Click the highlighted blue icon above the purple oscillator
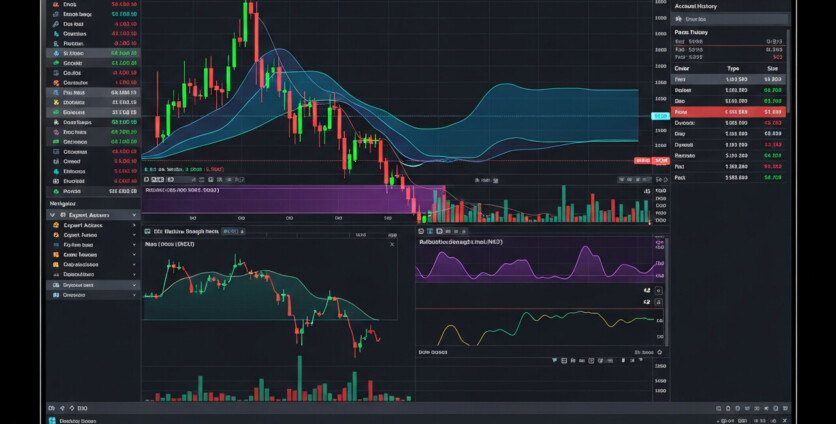Image resolution: width=836 pixels, height=424 pixels. (x=430, y=231)
